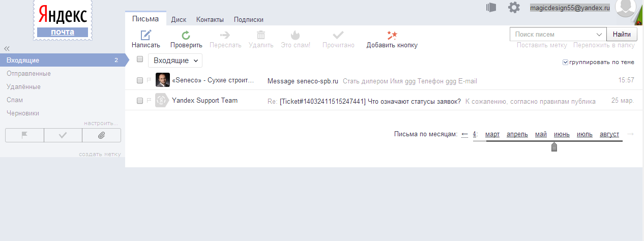Collapse the sidebar with double chevron icon

click(7, 49)
